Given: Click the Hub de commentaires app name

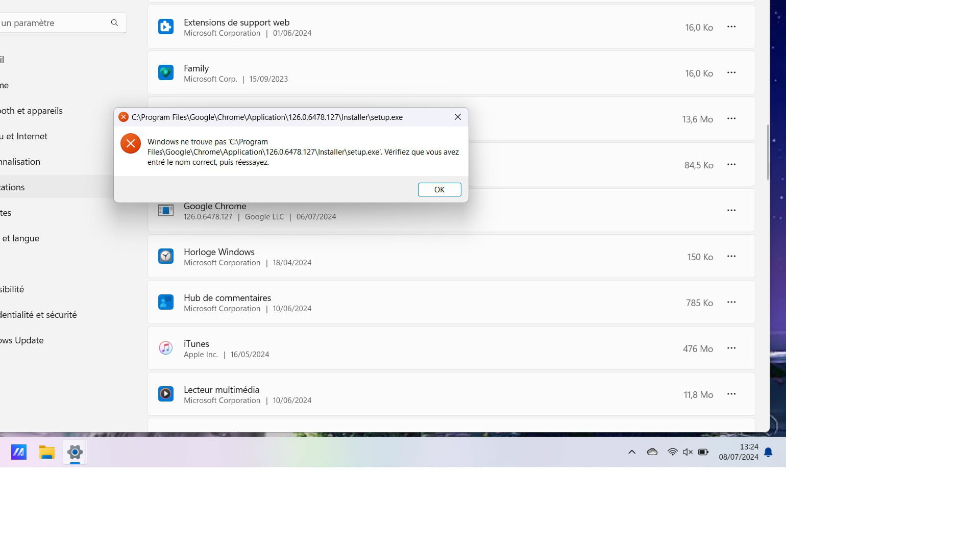Looking at the screenshot, I should coord(227,298).
